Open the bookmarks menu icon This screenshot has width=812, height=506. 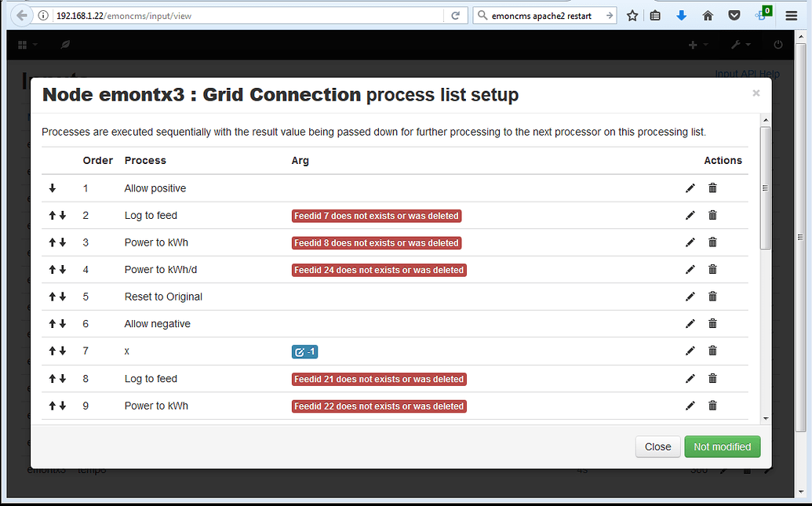(655, 15)
